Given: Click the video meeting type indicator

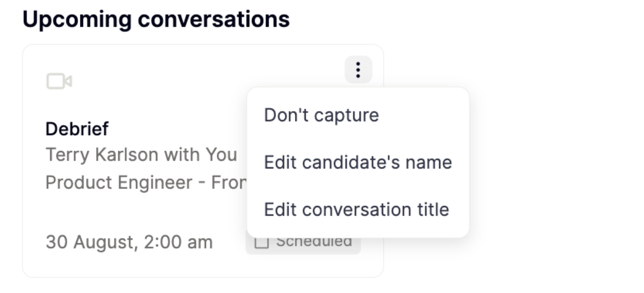Looking at the screenshot, I should [59, 82].
